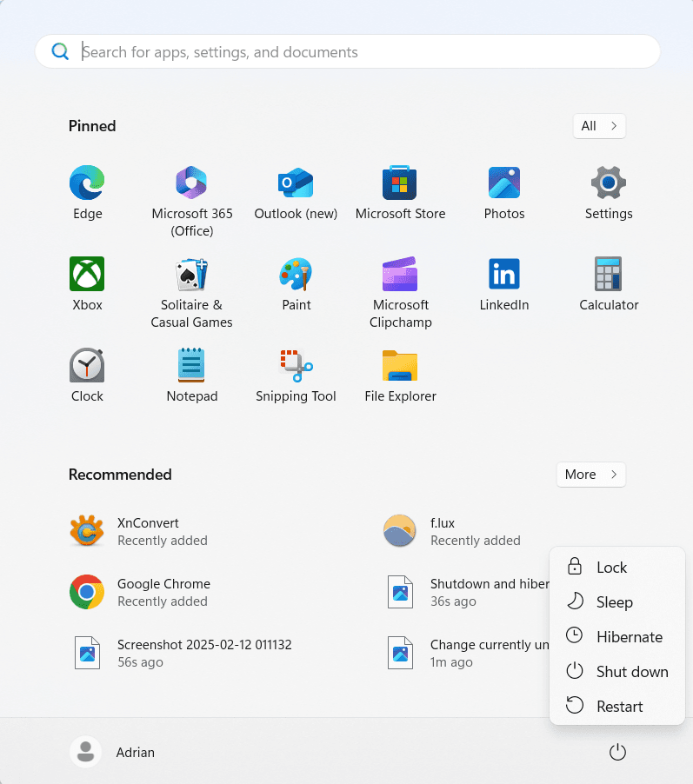Open the Adrian user account menu
Viewport: 693px width, 784px height.
(112, 752)
